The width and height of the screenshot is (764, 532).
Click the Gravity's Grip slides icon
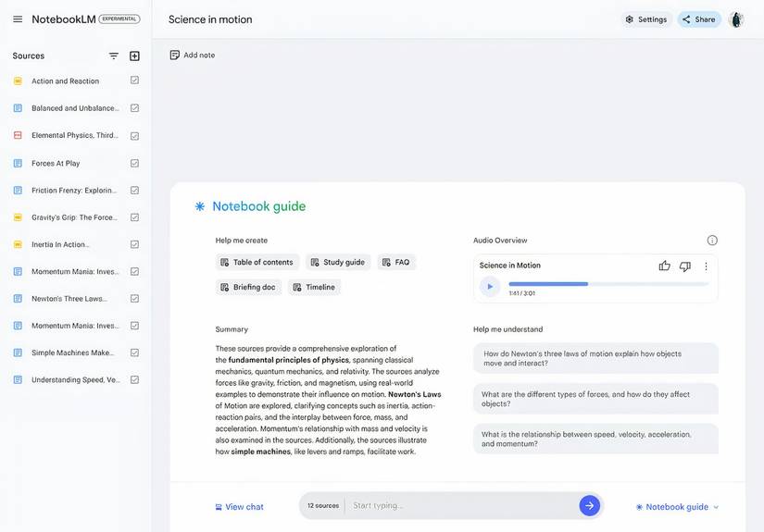(x=18, y=217)
